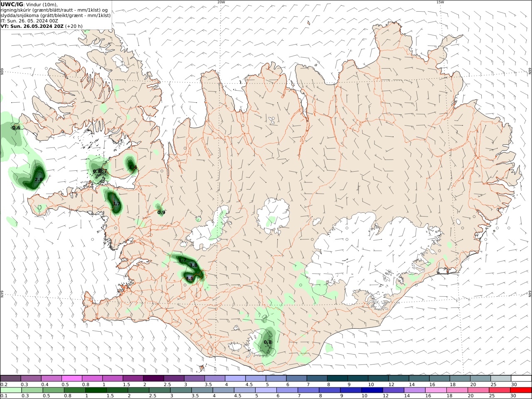This screenshot has width=532, height=399.
Task: Click the '64N' latitude label on the left edge
Action: tap(2, 293)
